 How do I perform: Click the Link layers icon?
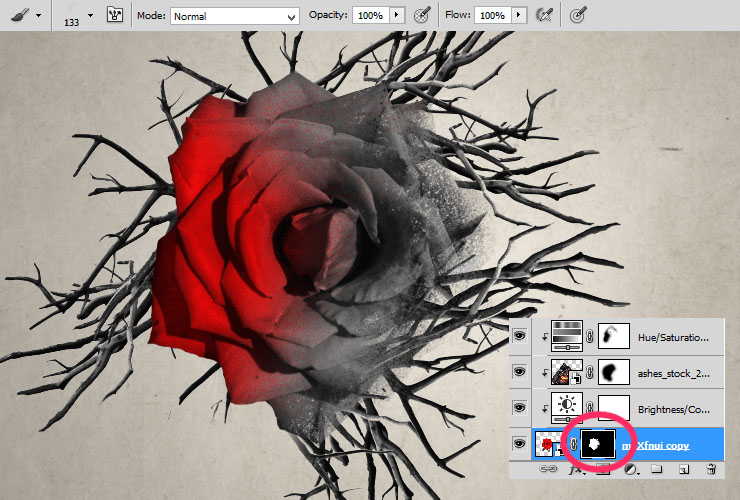[549, 468]
